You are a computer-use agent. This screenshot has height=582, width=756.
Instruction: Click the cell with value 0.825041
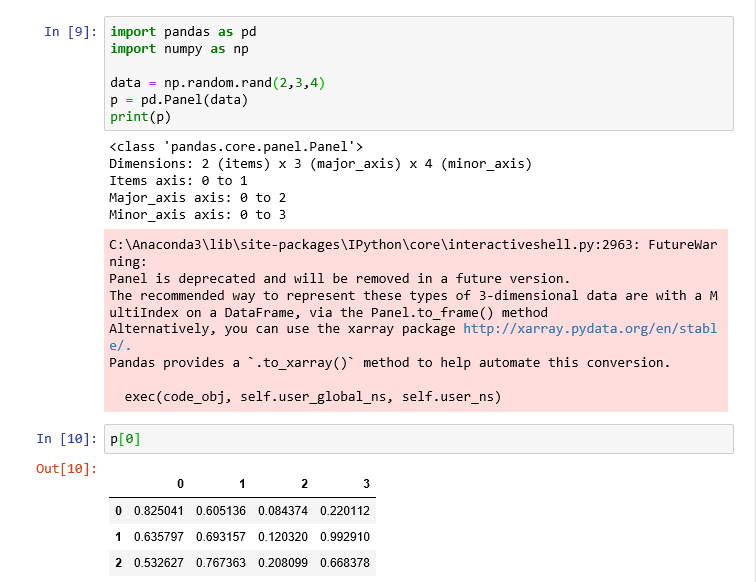159,511
